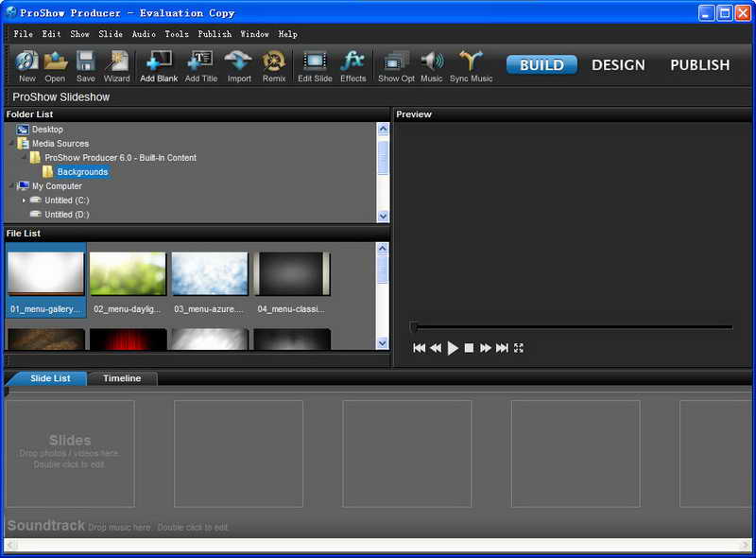Image resolution: width=756 pixels, height=558 pixels.
Task: Open the Sync Music tool
Action: 472,65
